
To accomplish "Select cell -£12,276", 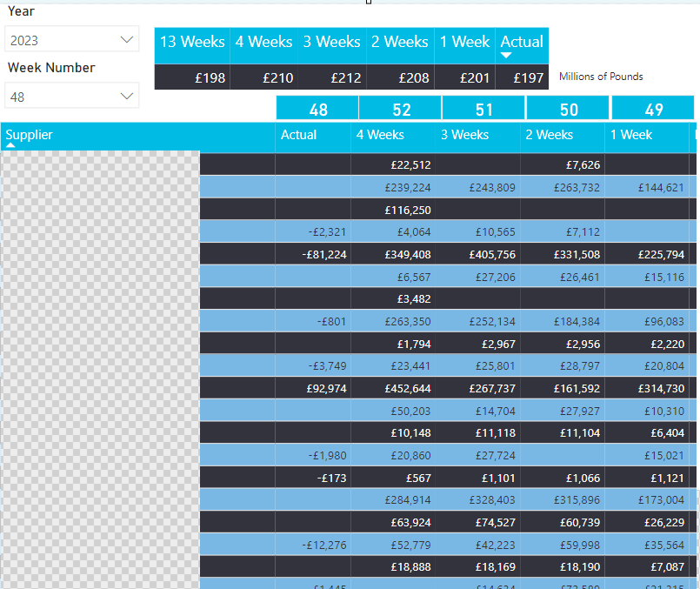I will click(324, 545).
